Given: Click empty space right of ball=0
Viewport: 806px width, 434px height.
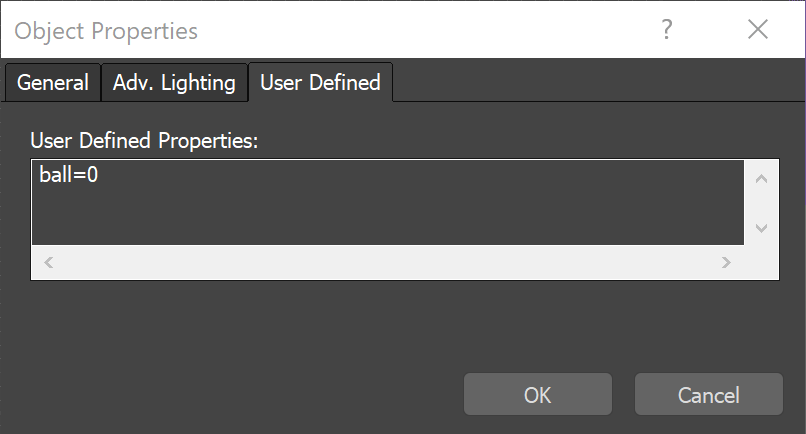Looking at the screenshot, I should click(x=400, y=200).
